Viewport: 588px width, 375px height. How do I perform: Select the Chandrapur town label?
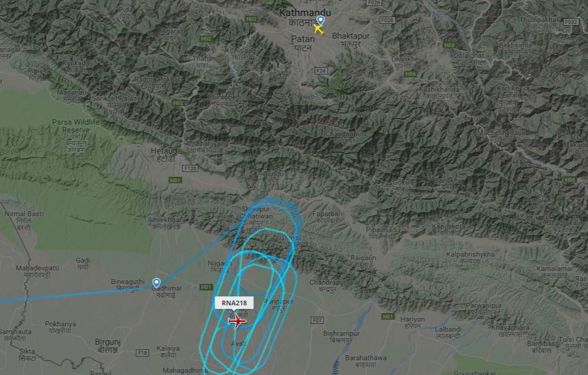326,282
